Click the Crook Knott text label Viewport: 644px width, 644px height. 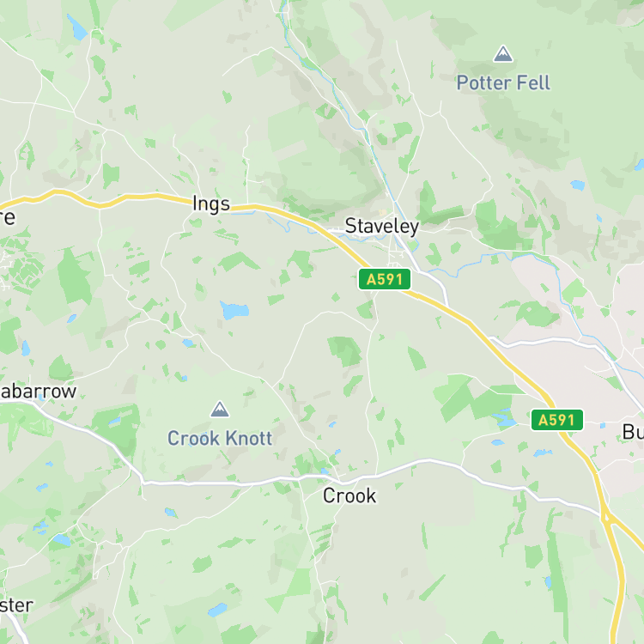(x=220, y=438)
